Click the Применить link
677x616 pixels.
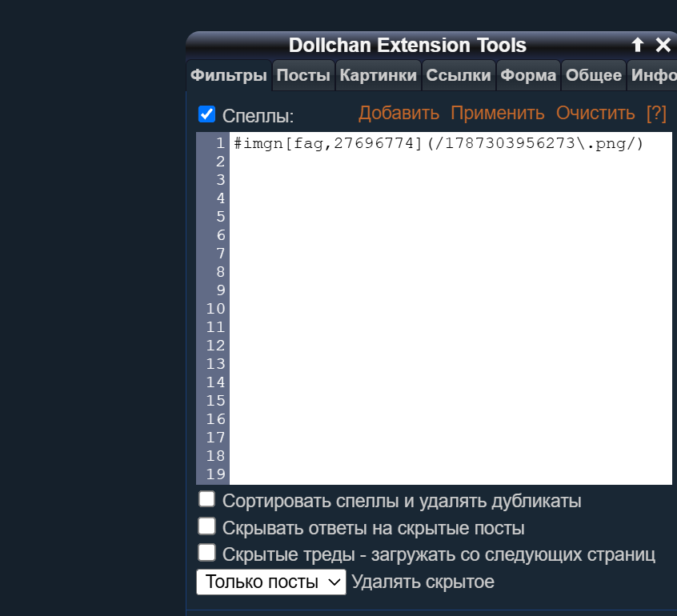(498, 113)
